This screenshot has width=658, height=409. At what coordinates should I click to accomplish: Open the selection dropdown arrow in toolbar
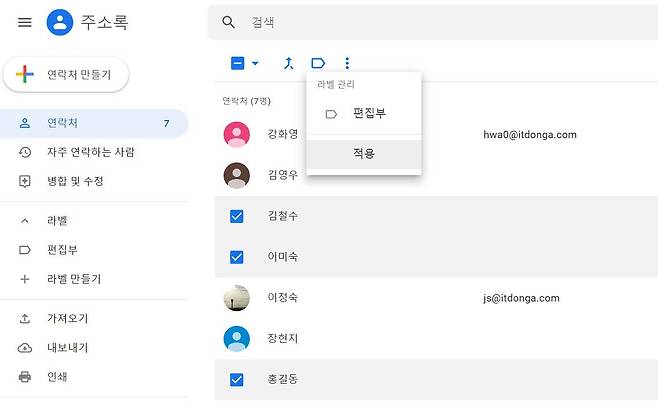(x=255, y=63)
